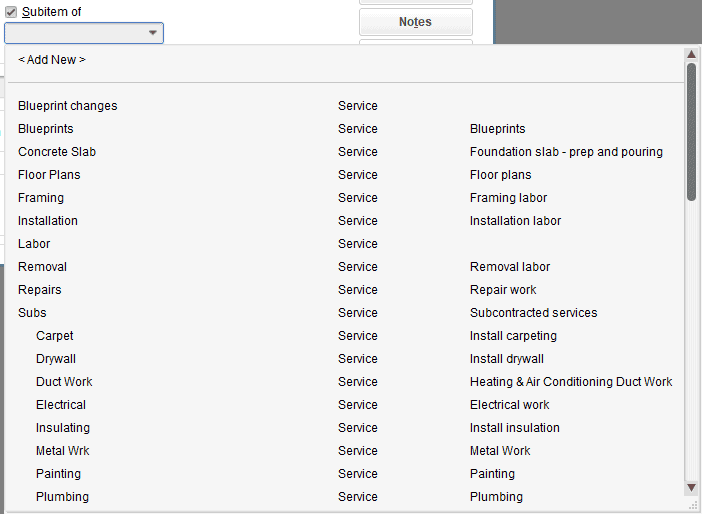The width and height of the screenshot is (702, 514).
Task: Open the Subitem of combo box arrow
Action: click(x=153, y=33)
